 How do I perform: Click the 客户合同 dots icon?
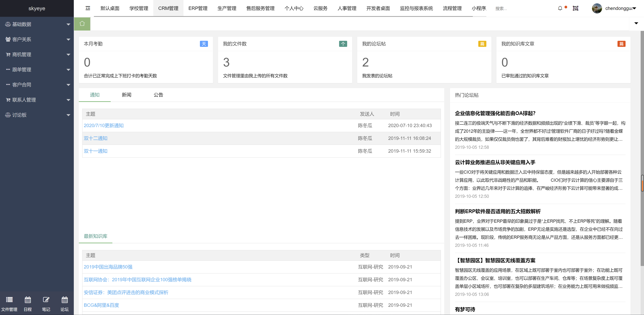8,85
